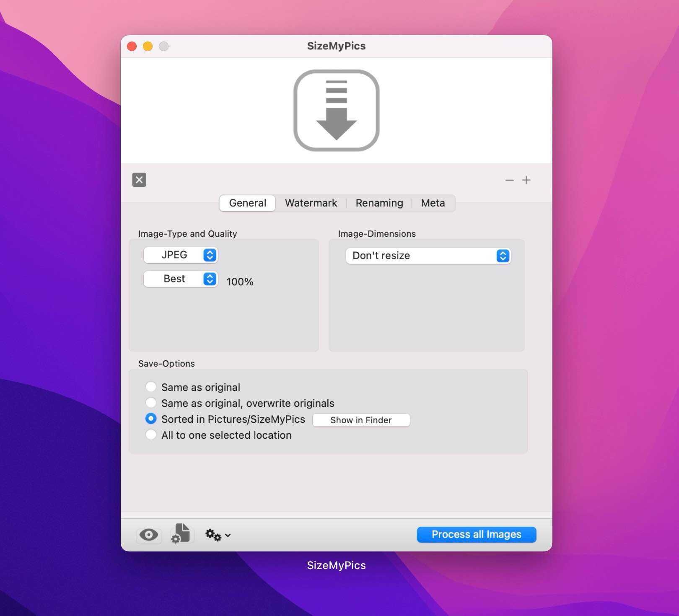The width and height of the screenshot is (679, 616).
Task: Open the Renaming tab
Action: [379, 203]
